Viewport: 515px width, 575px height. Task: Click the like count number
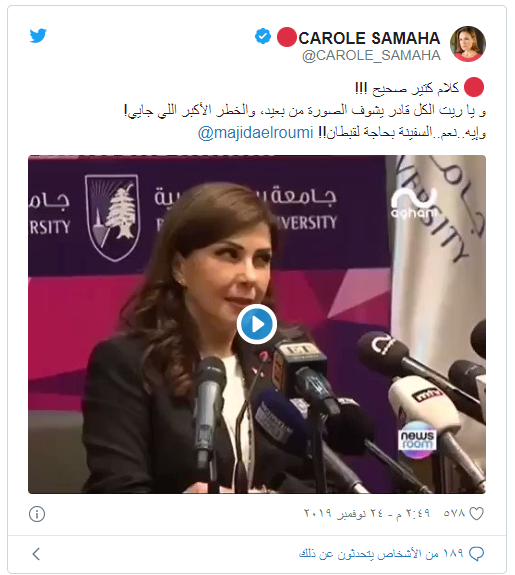454,513
